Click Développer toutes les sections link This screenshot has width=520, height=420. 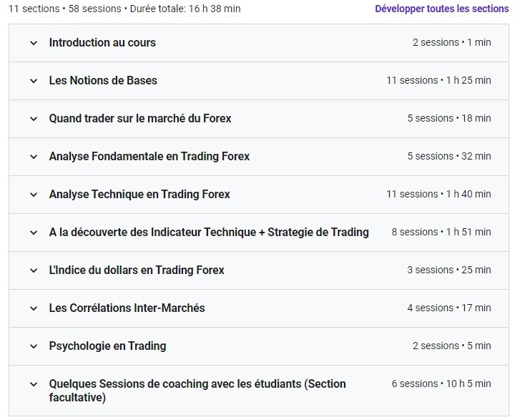pos(441,9)
